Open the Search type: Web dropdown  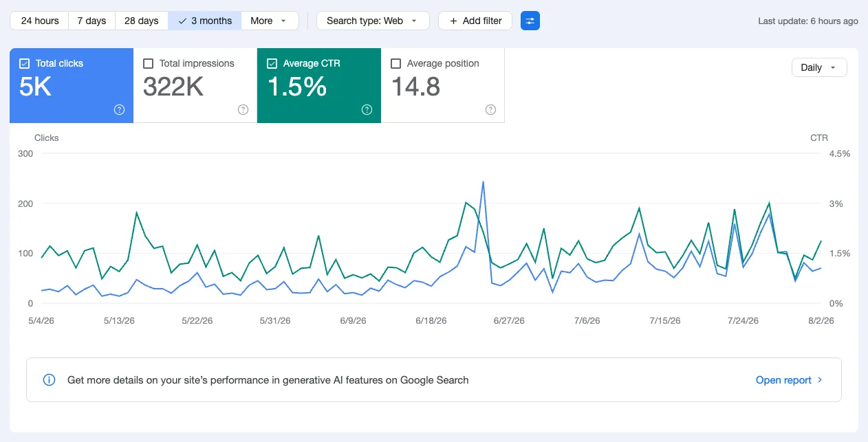click(x=373, y=21)
